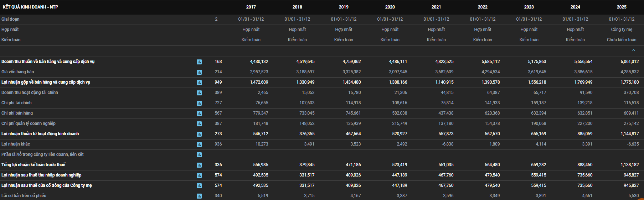Screen dimensions: 644x200
Task: Open chart for Doanh thu hoạt động tài chính
Action: 199,93
